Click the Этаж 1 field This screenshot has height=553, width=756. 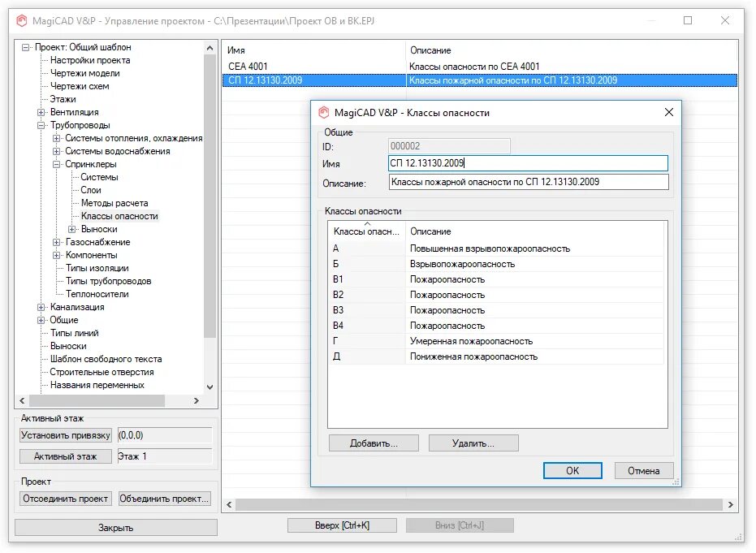164,456
